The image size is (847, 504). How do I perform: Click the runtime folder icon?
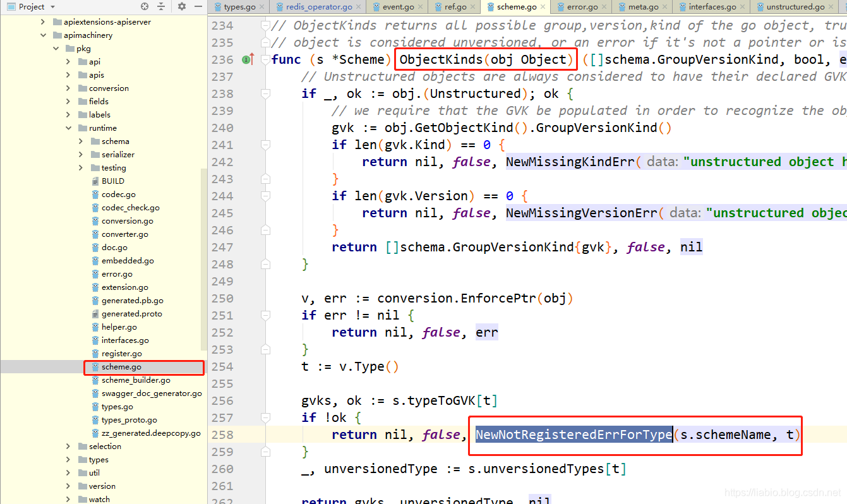(83, 128)
